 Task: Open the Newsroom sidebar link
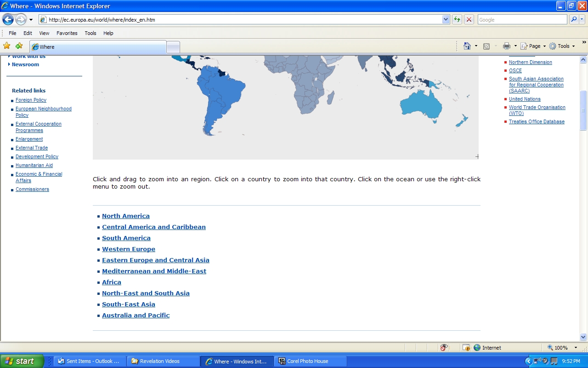coord(25,64)
